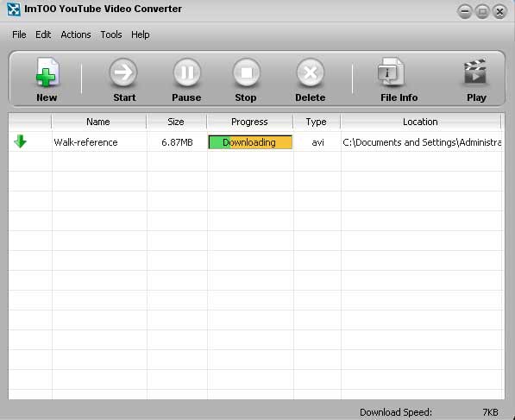Click the New download icon

tap(47, 72)
